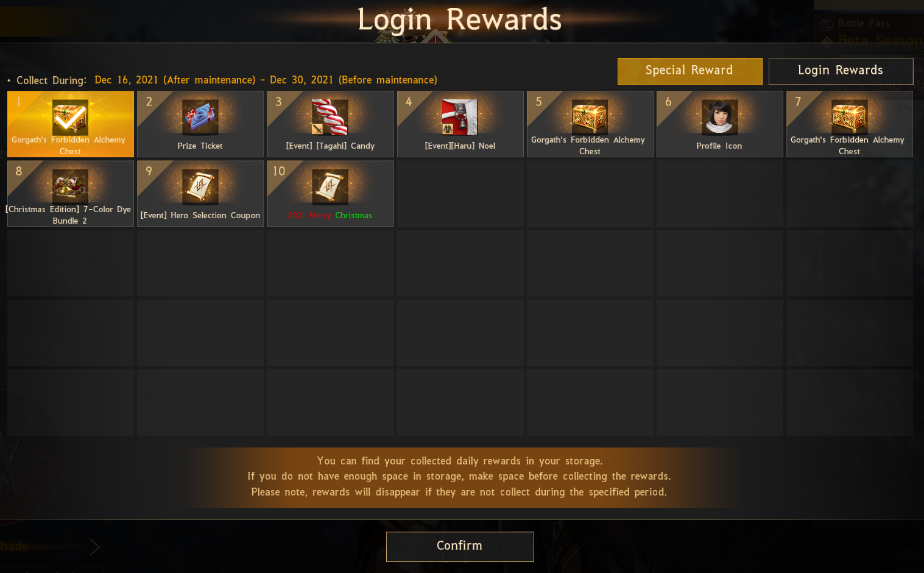Click the Christmas 7-Color Dye Bundle icon
This screenshot has height=573, width=924.
click(70, 187)
